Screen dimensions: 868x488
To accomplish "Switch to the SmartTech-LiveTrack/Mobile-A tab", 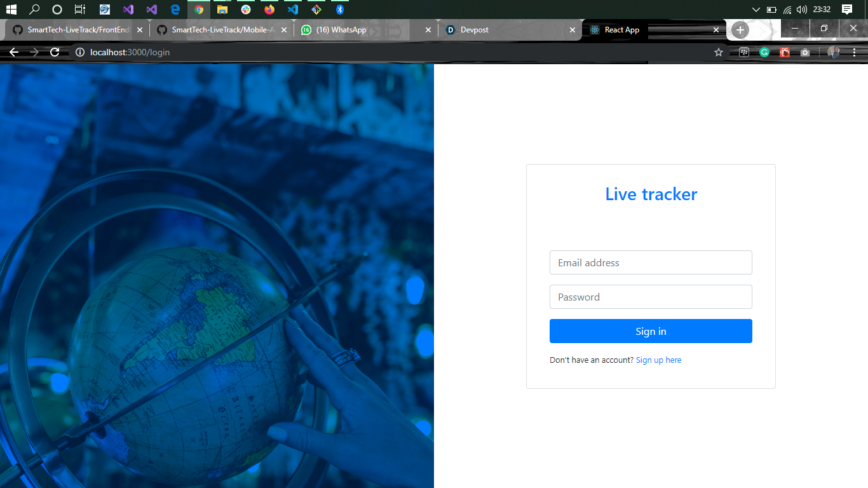I will (222, 30).
